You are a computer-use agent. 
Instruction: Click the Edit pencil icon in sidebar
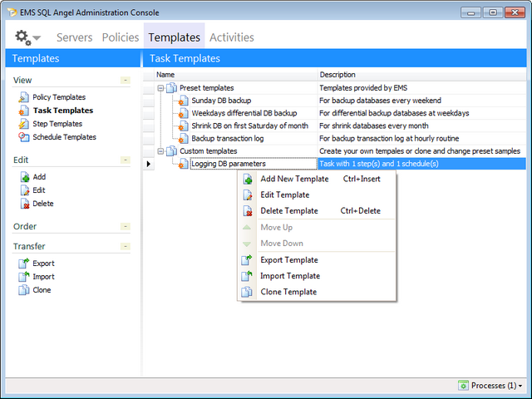coord(24,190)
